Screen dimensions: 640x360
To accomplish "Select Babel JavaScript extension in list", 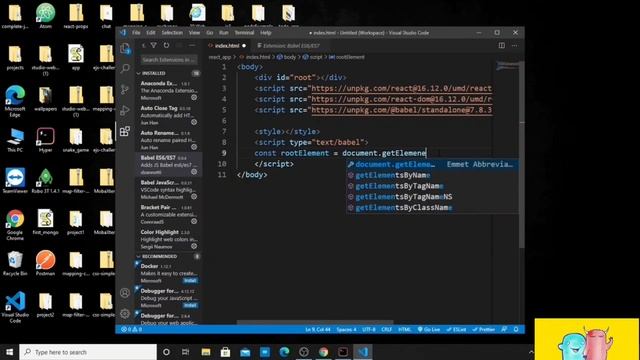I will pyautogui.click(x=168, y=189).
